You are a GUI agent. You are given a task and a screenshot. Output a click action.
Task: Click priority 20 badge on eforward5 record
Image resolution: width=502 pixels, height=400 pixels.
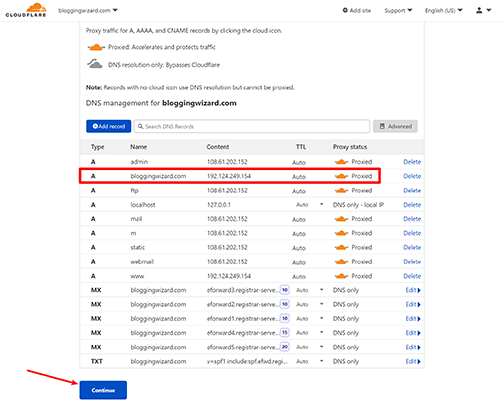coord(285,347)
